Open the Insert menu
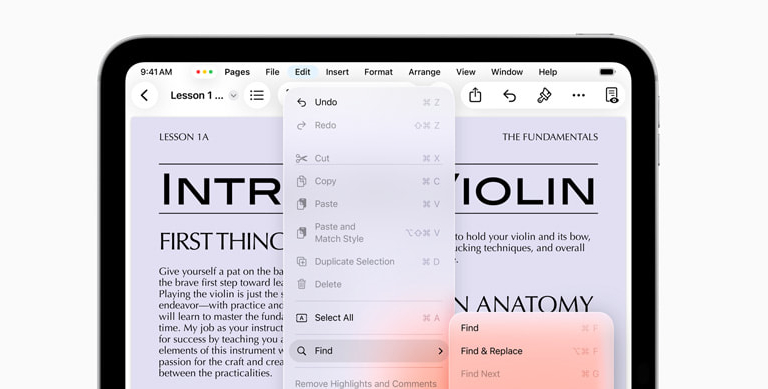This screenshot has height=389, width=768. (337, 72)
